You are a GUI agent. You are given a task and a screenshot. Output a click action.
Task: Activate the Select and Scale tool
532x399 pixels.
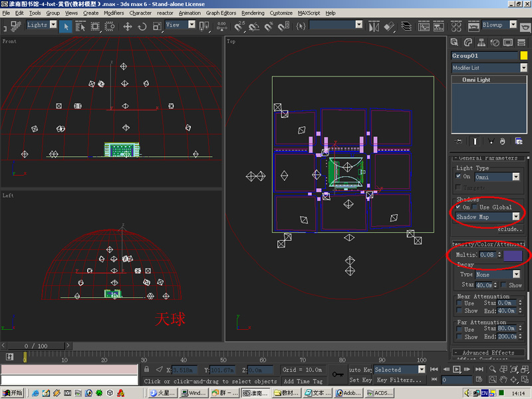[x=157, y=27]
